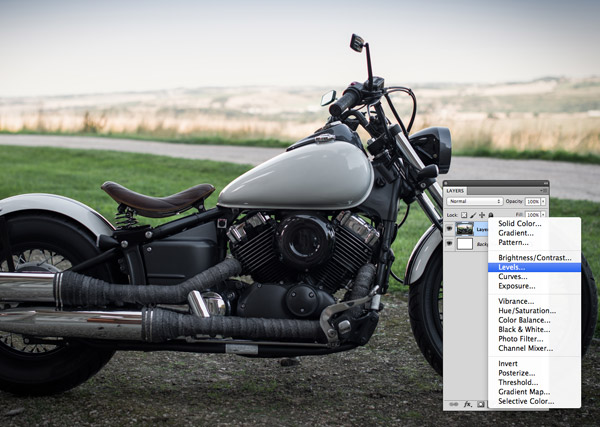The height and width of the screenshot is (427, 600).
Task: Open the fx layer style icon
Action: [467, 404]
